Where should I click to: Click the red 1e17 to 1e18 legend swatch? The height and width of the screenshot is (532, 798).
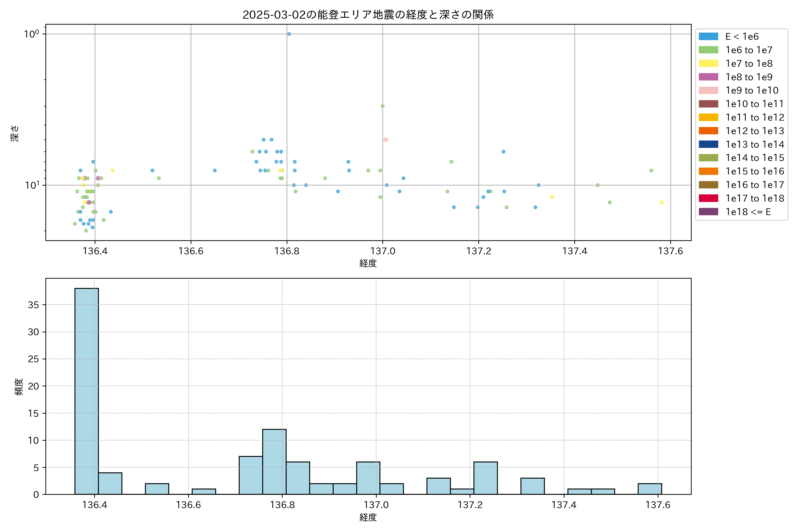pyautogui.click(x=708, y=198)
